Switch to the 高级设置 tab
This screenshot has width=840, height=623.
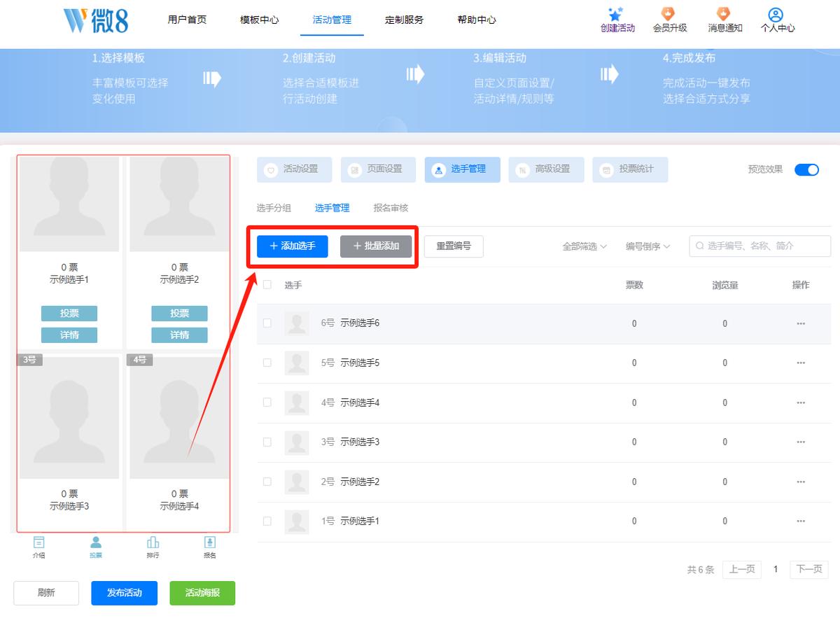(x=547, y=169)
